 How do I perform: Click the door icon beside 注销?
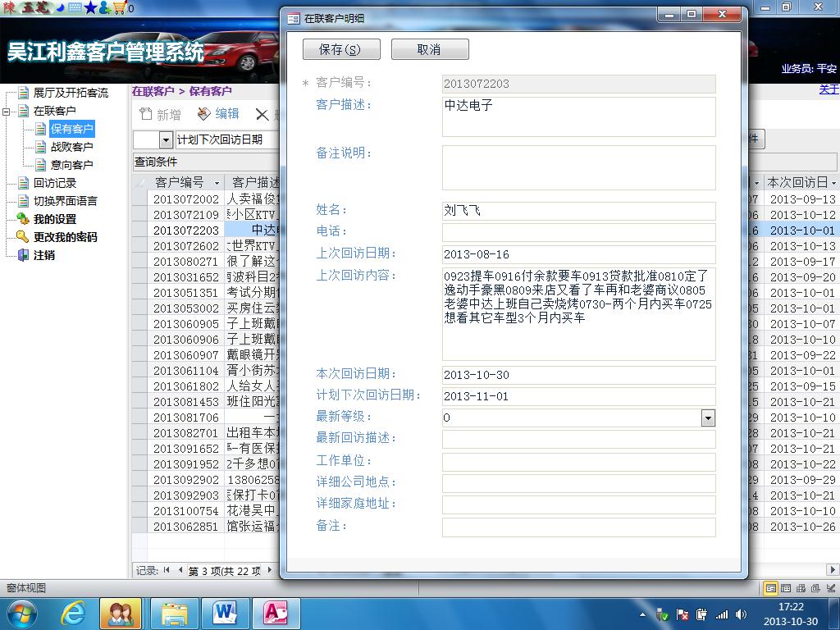tap(23, 255)
